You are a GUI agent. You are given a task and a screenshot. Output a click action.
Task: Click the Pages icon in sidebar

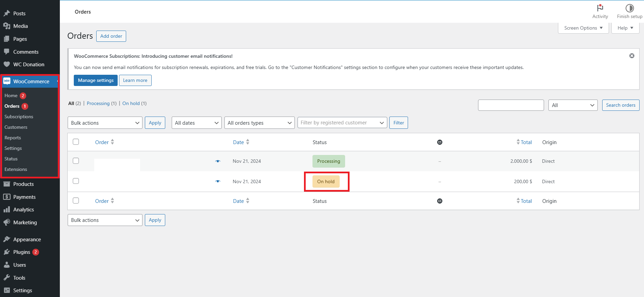point(6,39)
